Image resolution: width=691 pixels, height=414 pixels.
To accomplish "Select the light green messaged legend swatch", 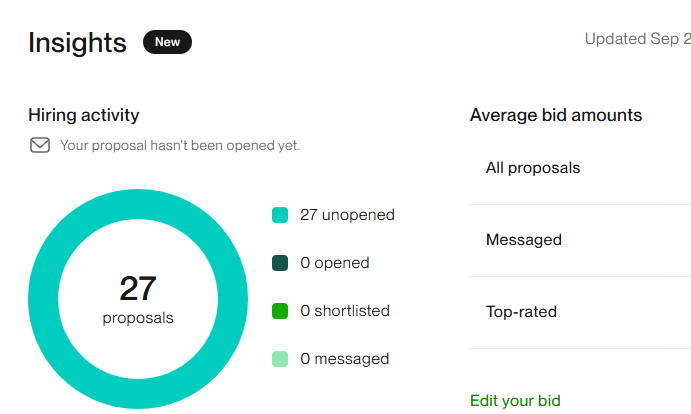I will pos(280,359).
